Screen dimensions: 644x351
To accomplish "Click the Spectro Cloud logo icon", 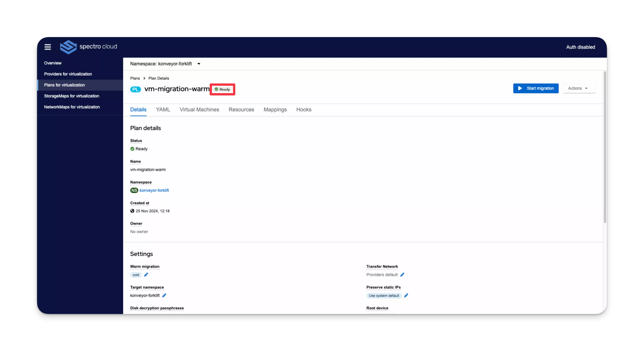I will [x=68, y=47].
